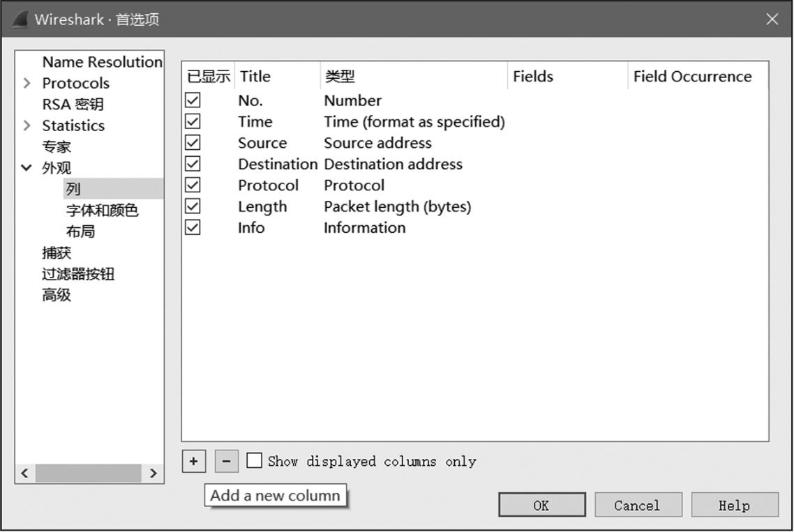This screenshot has width=794, height=532.
Task: Click the plus icon to add column
Action: pos(194,461)
